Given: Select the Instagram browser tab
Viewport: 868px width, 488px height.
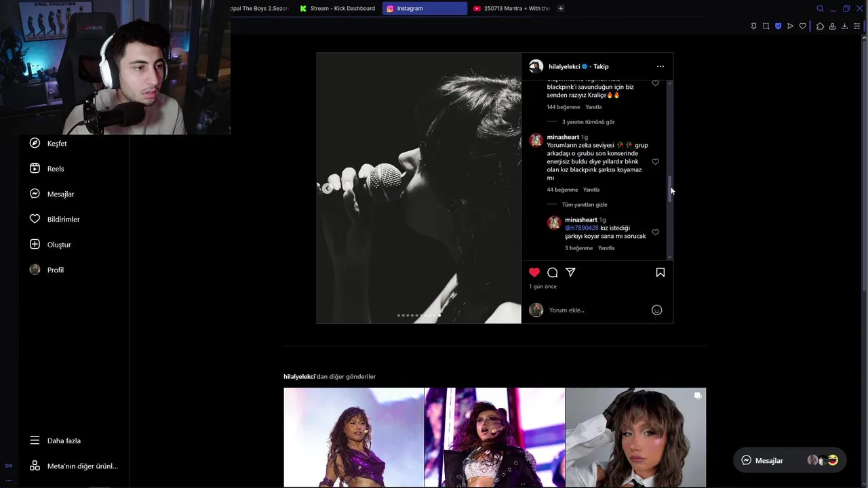Looking at the screenshot, I should click(x=425, y=8).
